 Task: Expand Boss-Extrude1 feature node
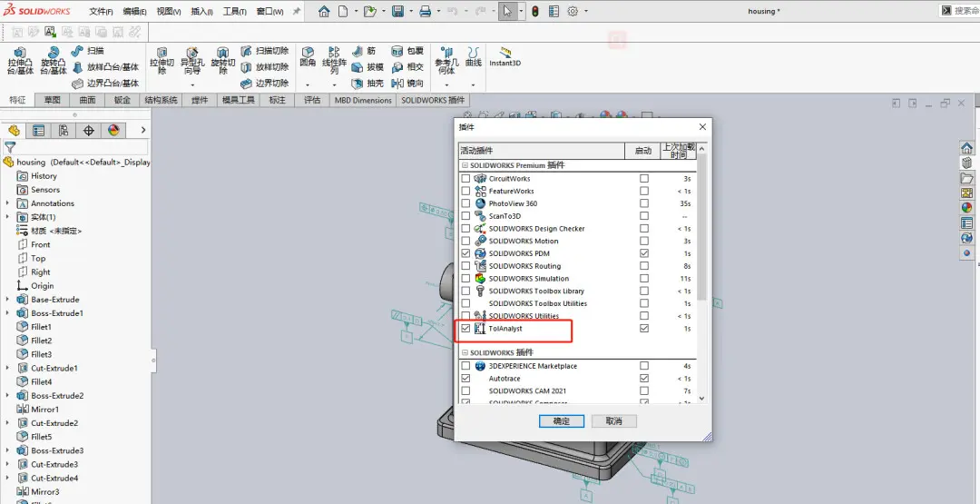7,313
